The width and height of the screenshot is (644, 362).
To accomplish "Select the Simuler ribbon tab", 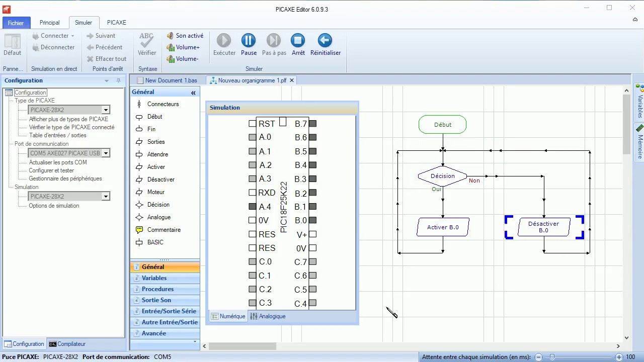I will [x=84, y=23].
